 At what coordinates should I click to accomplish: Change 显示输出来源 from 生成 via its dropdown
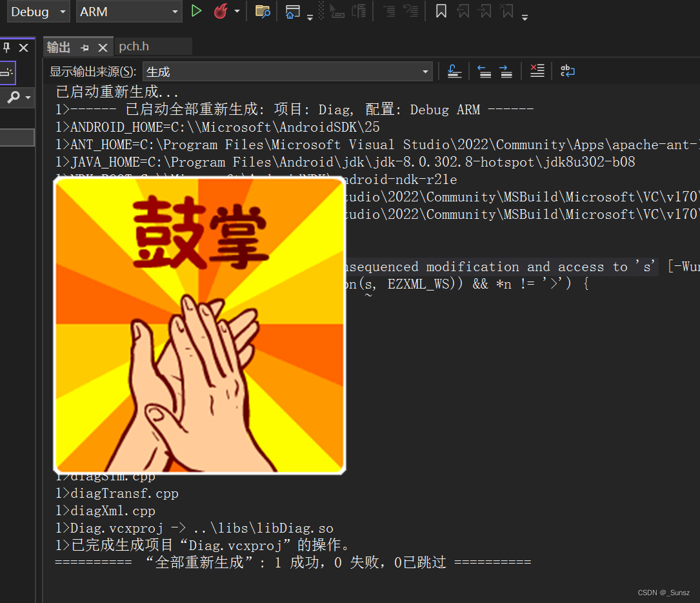(x=425, y=71)
